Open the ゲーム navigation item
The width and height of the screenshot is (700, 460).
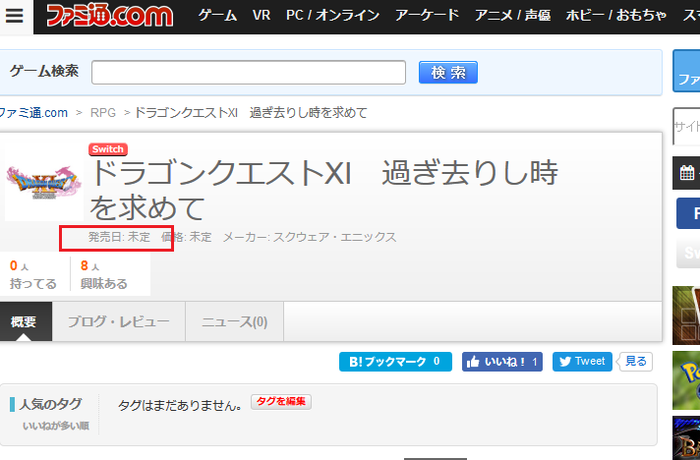click(217, 16)
